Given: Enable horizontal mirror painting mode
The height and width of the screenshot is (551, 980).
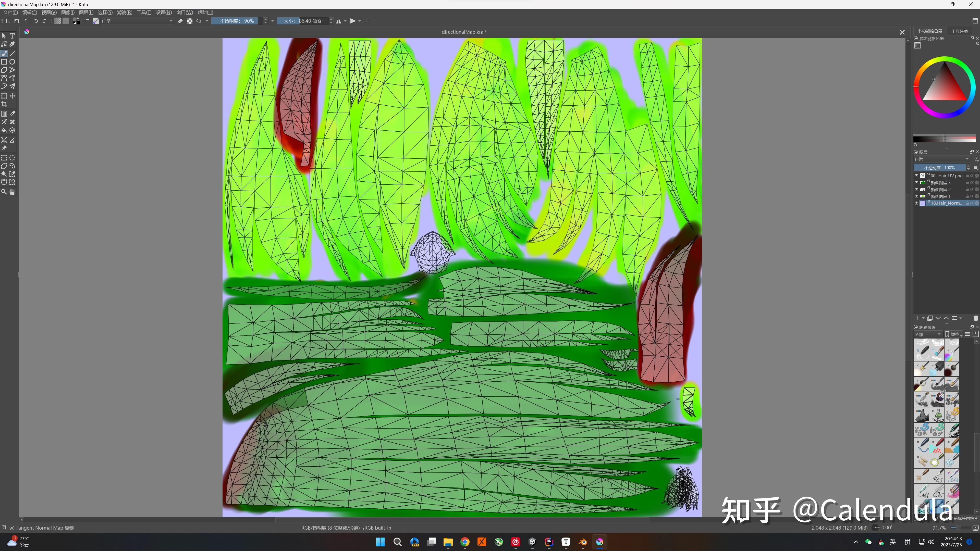Looking at the screenshot, I should 339,21.
